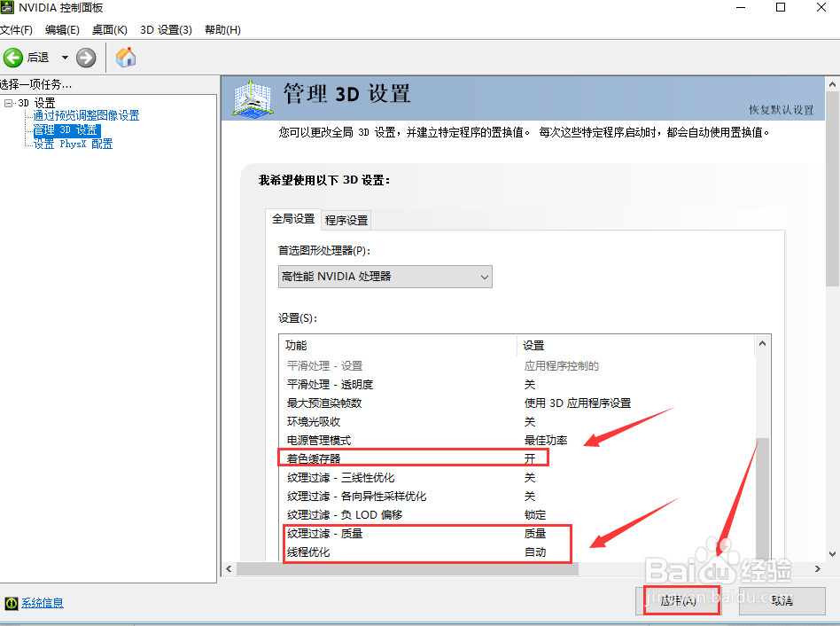Select the 着色缓存器 row
This screenshot has height=626, width=840.
pos(517,458)
